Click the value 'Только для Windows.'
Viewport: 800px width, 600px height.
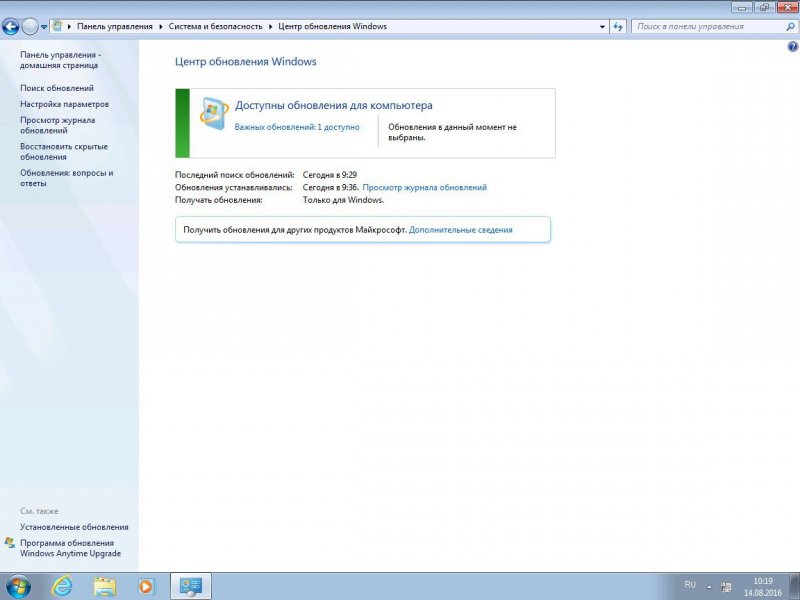(343, 200)
